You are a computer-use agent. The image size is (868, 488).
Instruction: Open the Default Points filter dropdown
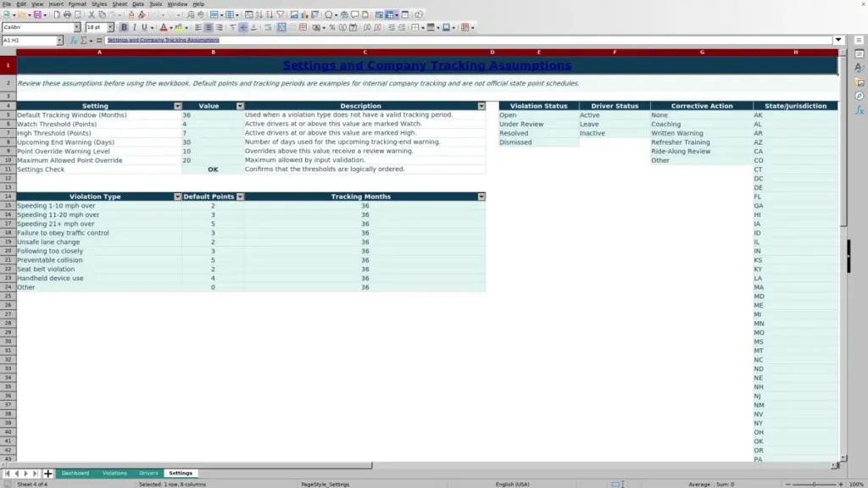240,197
